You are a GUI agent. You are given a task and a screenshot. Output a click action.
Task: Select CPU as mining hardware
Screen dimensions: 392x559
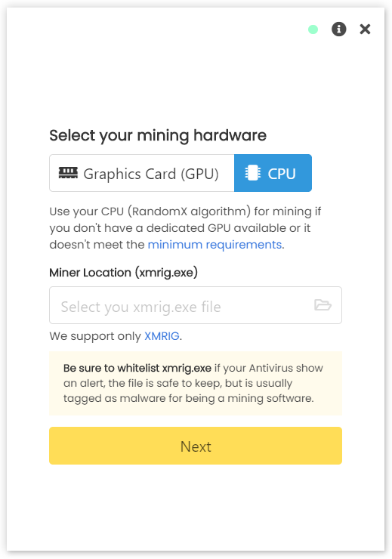pos(273,173)
